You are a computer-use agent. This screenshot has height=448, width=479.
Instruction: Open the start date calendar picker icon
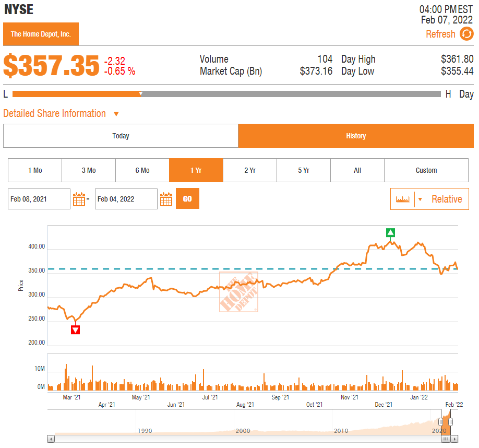point(79,199)
